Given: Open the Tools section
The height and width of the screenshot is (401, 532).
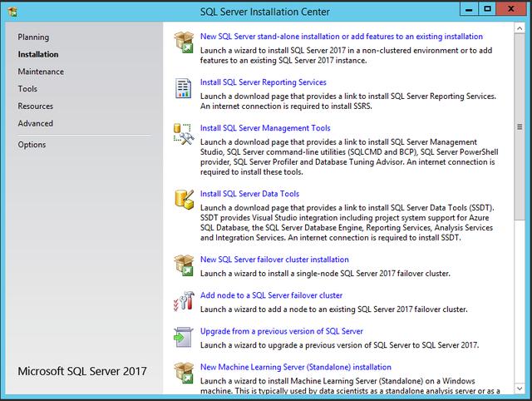Looking at the screenshot, I should [x=27, y=89].
